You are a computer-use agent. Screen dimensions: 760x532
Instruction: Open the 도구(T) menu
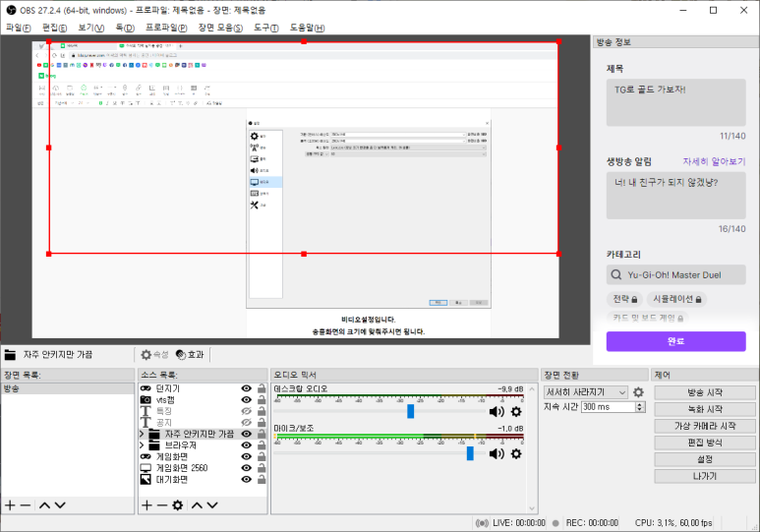tap(266, 28)
